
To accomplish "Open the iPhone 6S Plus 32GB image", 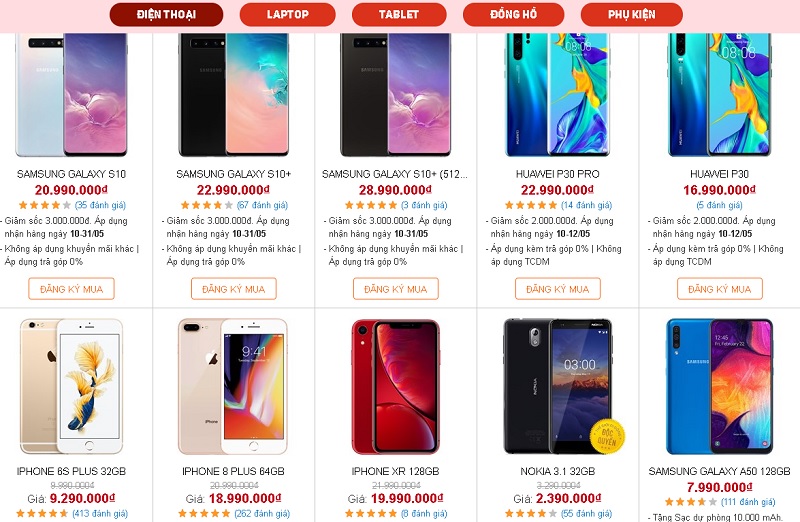I will (x=71, y=387).
